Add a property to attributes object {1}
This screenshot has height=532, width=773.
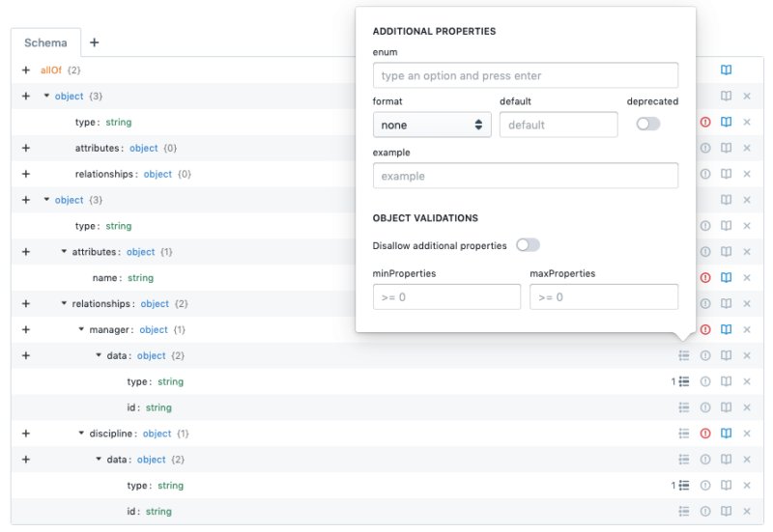[26, 252]
